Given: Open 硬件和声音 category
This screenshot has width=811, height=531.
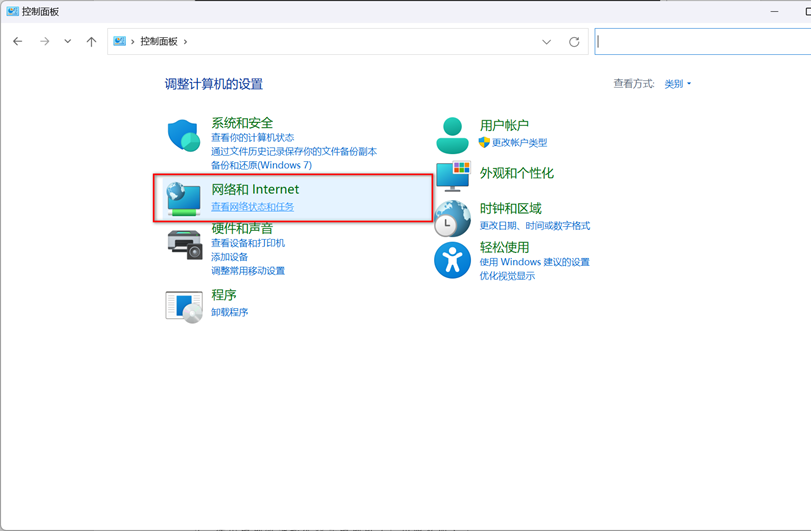Looking at the screenshot, I should [x=242, y=228].
